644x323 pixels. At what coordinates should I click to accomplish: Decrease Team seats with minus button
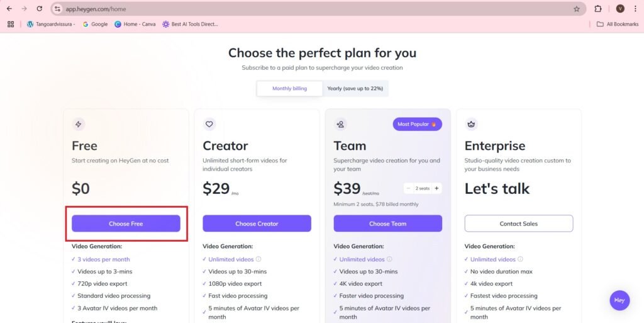408,188
